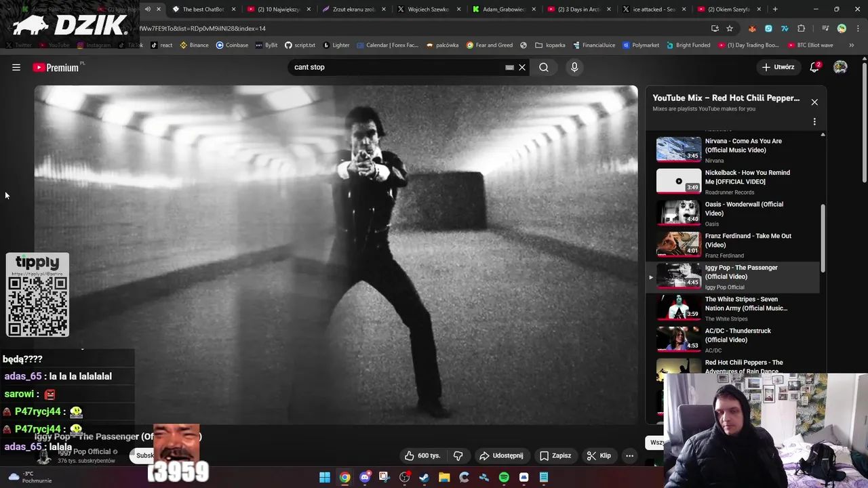Dislike the video with thumbs down
Screen dimensions: 868x488
point(458,455)
